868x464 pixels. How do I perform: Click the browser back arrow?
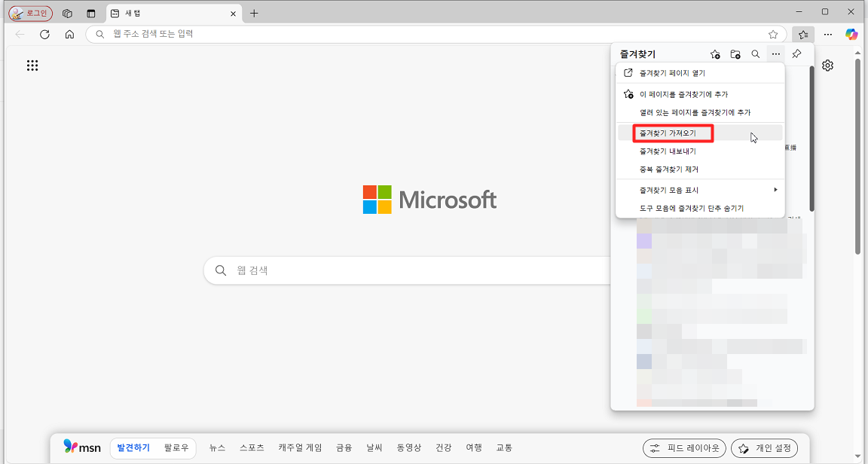[x=20, y=35]
